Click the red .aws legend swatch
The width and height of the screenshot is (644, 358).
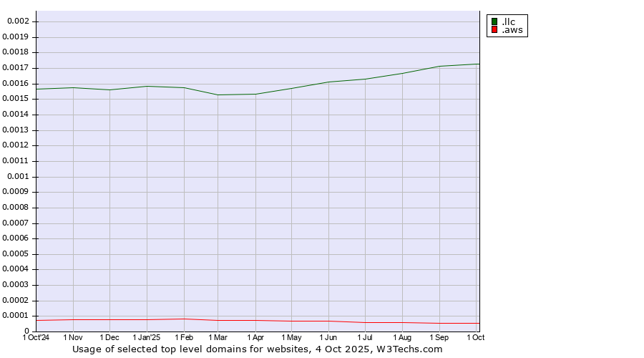click(494, 30)
